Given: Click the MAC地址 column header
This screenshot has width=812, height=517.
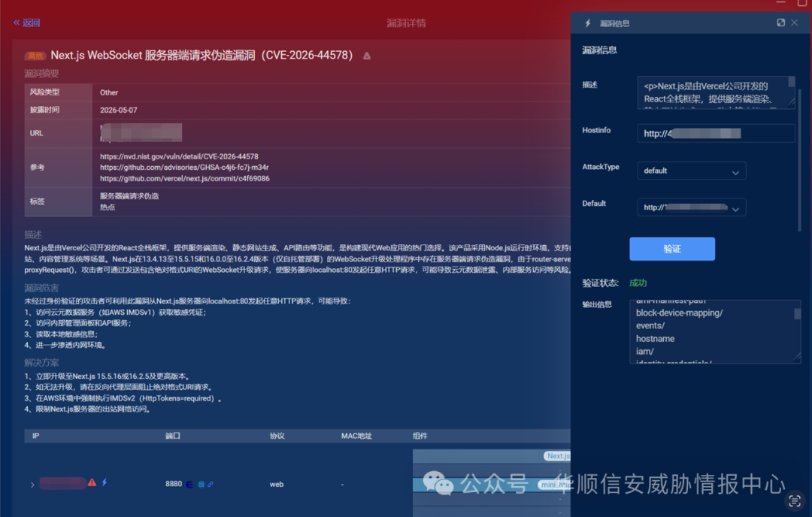Looking at the screenshot, I should coord(356,436).
